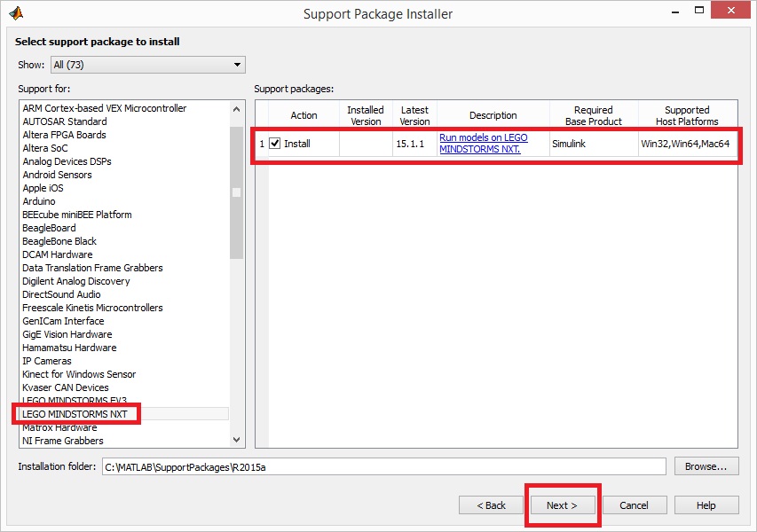This screenshot has width=757, height=532.
Task: Click the Description column header
Action: point(493,115)
